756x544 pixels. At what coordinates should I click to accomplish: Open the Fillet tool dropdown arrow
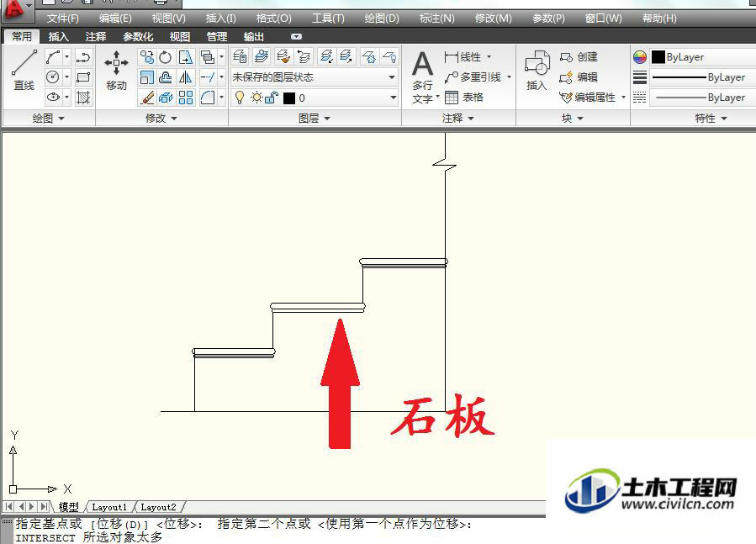(x=221, y=98)
